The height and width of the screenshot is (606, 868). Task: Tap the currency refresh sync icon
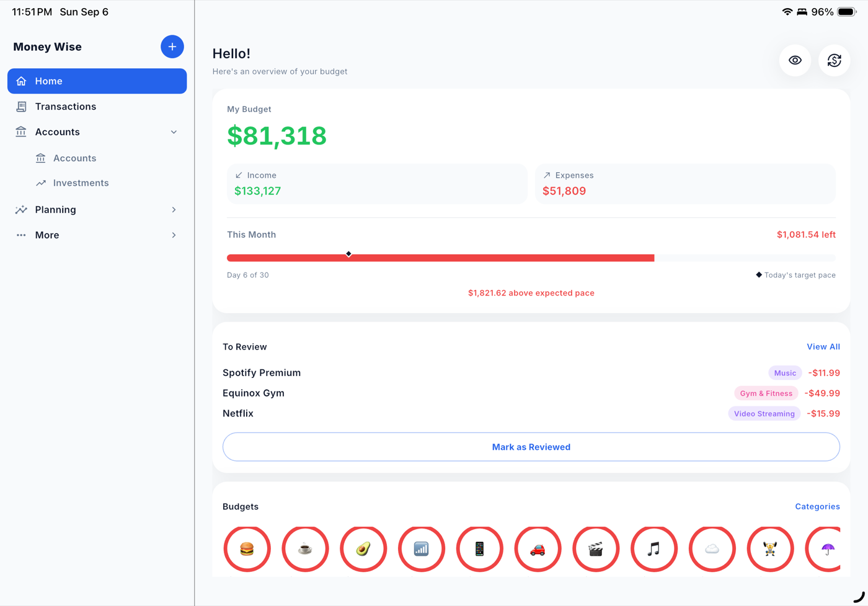coord(834,60)
